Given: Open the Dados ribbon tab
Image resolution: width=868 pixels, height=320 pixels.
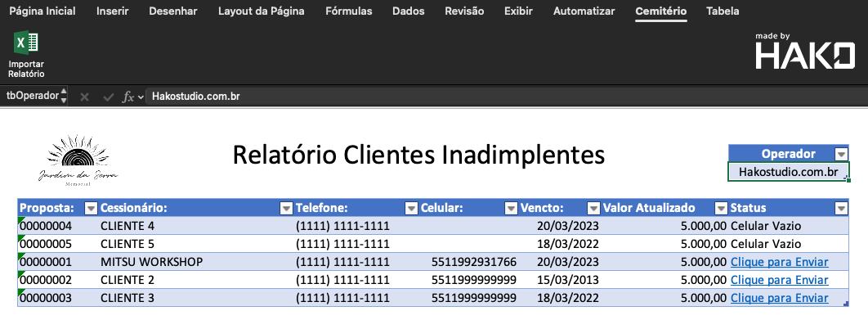Looking at the screenshot, I should point(409,11).
